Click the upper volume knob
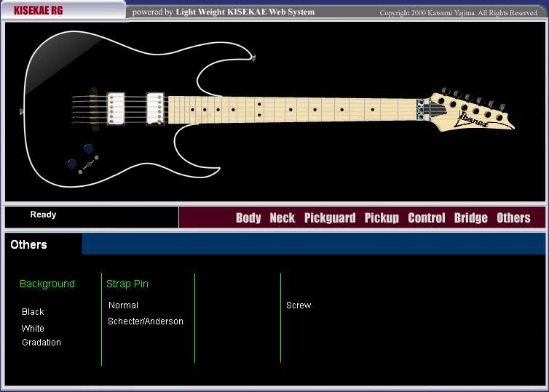549x392 pixels. click(x=89, y=148)
